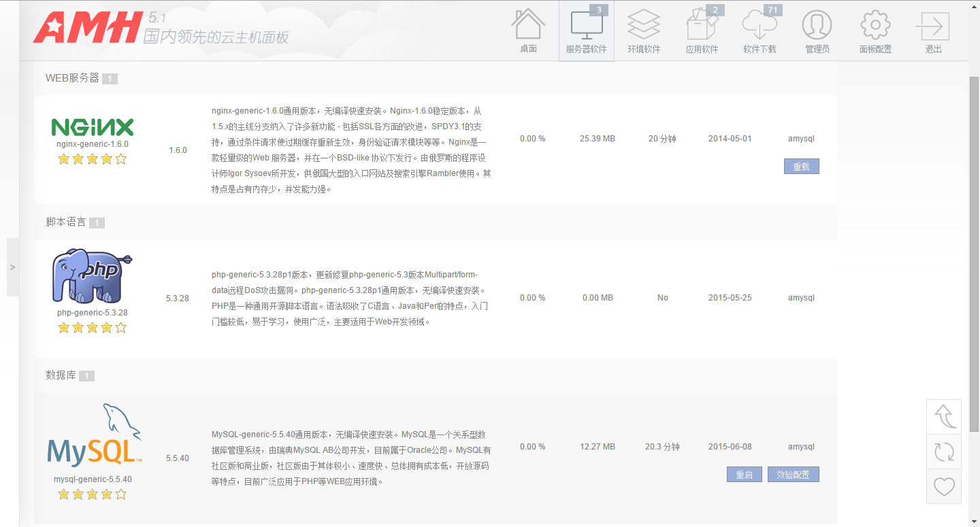Screen dimensions: 980x527
Task: Select the 服务器软件 monitor icon
Action: coord(586,26)
